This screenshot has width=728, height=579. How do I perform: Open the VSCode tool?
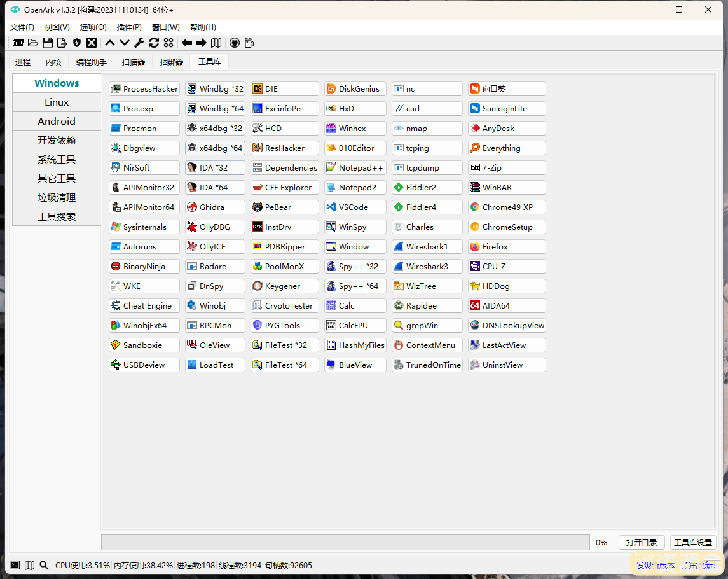tap(355, 207)
